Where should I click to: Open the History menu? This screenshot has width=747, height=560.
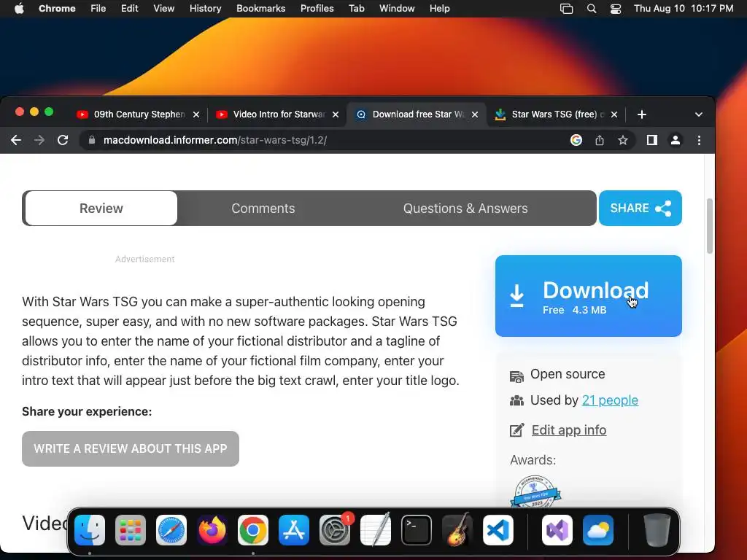pos(205,8)
